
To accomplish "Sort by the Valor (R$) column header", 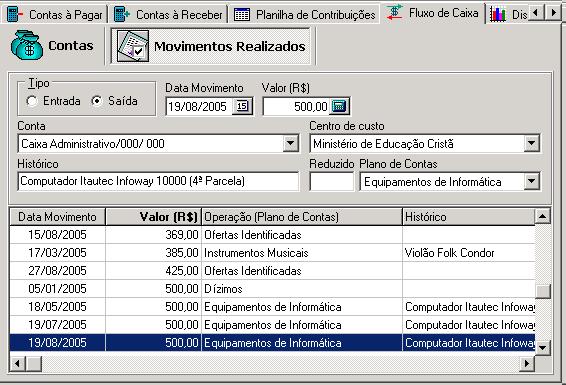I will coord(153,217).
